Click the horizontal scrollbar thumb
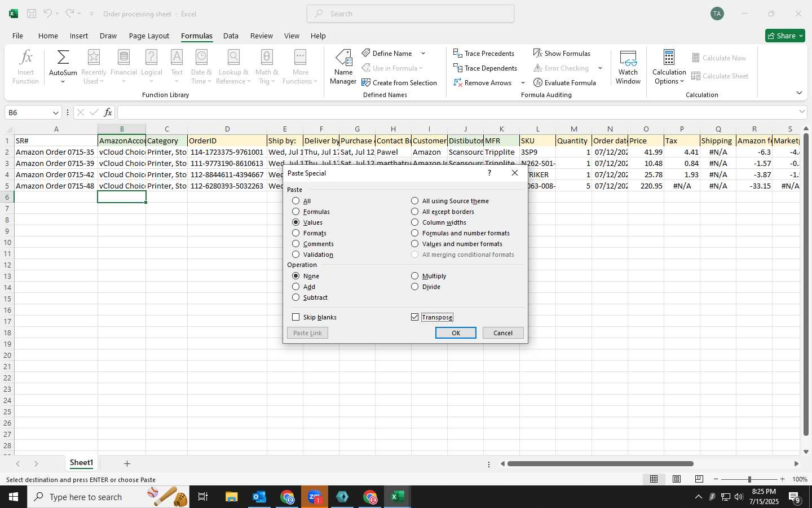Screen dimensions: 812x508 tap(600, 464)
